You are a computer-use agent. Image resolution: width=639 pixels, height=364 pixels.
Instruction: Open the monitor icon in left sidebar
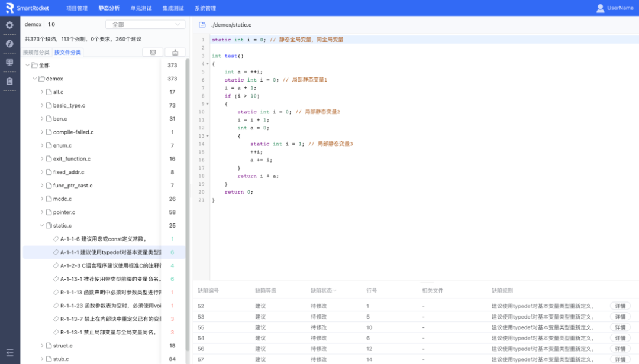9,62
